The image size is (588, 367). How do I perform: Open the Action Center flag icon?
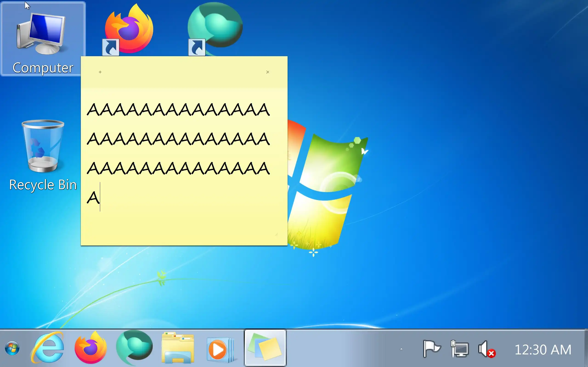(432, 349)
